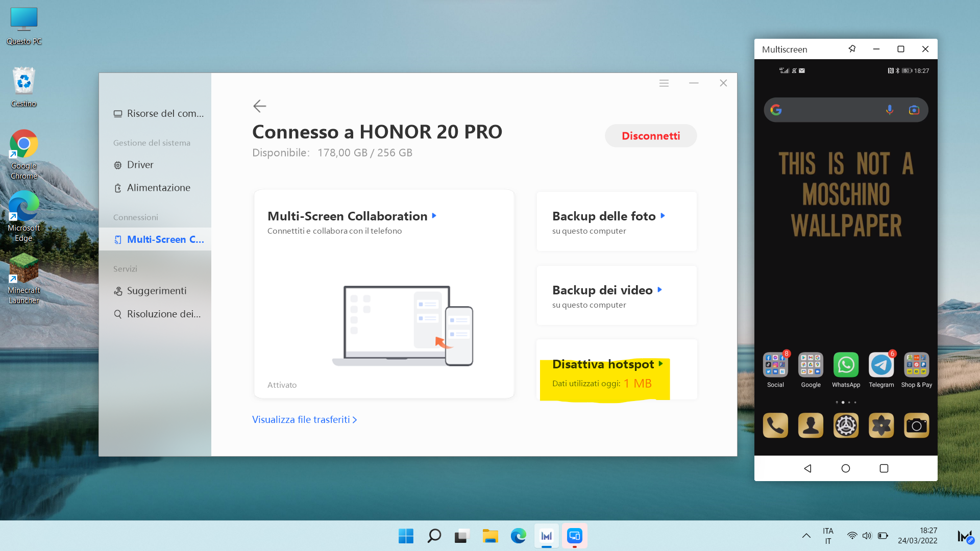Select Suggerimenti in the sidebar
Viewport: 980px width, 551px height.
(156, 290)
